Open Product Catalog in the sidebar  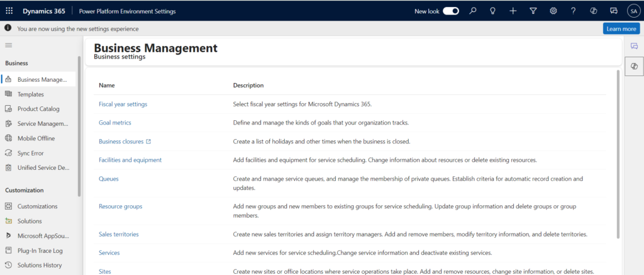(38, 109)
